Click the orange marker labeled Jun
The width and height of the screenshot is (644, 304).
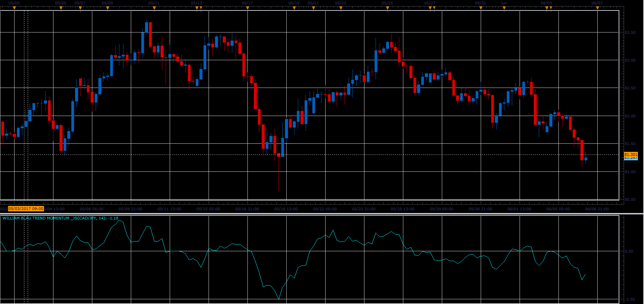504,8
